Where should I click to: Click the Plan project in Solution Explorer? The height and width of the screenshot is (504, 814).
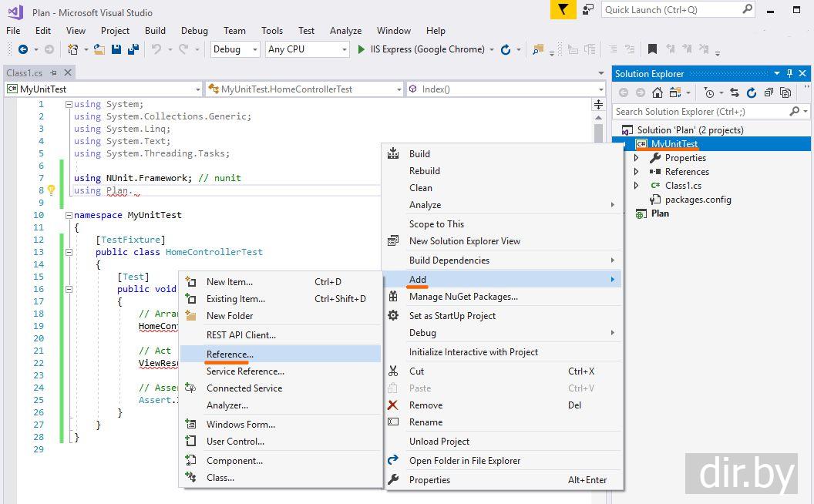pyautogui.click(x=660, y=213)
